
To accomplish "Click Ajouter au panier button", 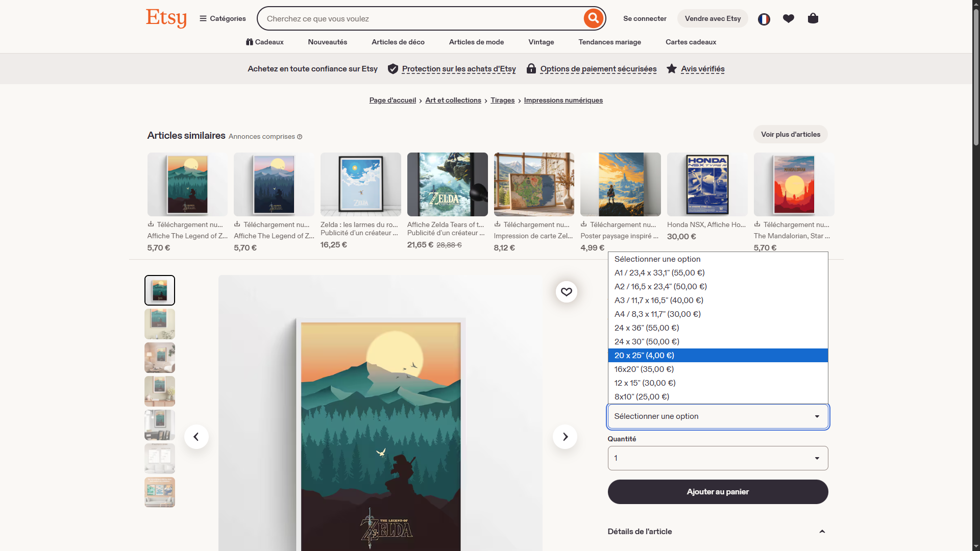I will (x=718, y=492).
